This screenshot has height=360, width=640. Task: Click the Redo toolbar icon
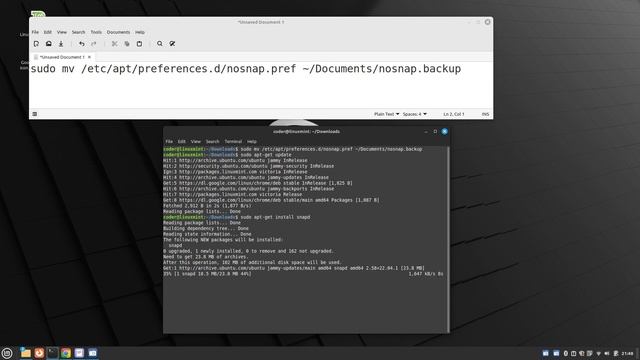point(94,44)
